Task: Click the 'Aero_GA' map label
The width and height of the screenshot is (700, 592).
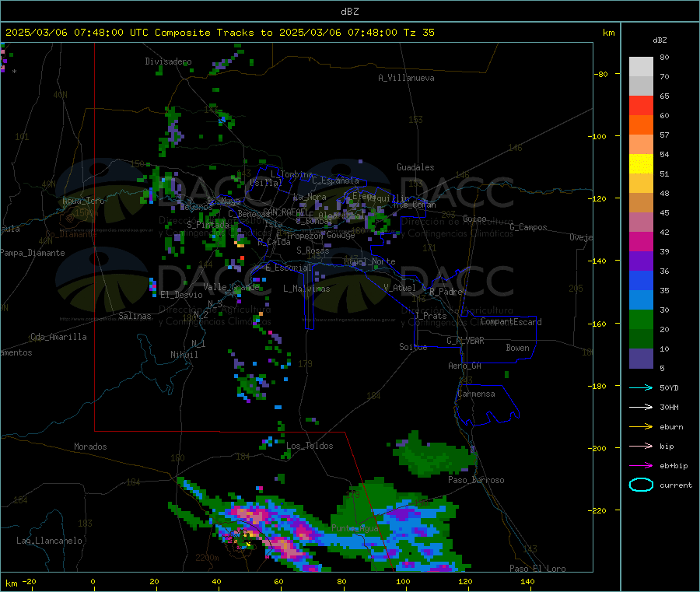Action: [464, 365]
